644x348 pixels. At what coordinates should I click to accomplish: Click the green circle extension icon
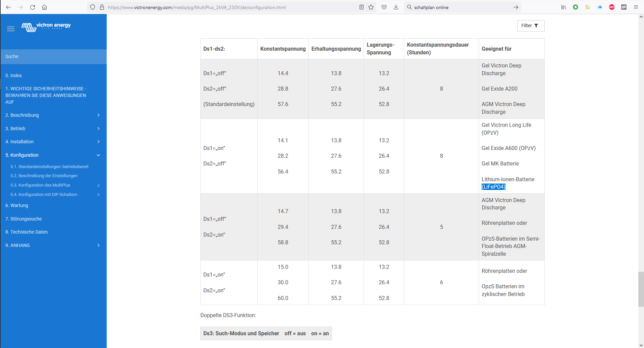tap(576, 7)
